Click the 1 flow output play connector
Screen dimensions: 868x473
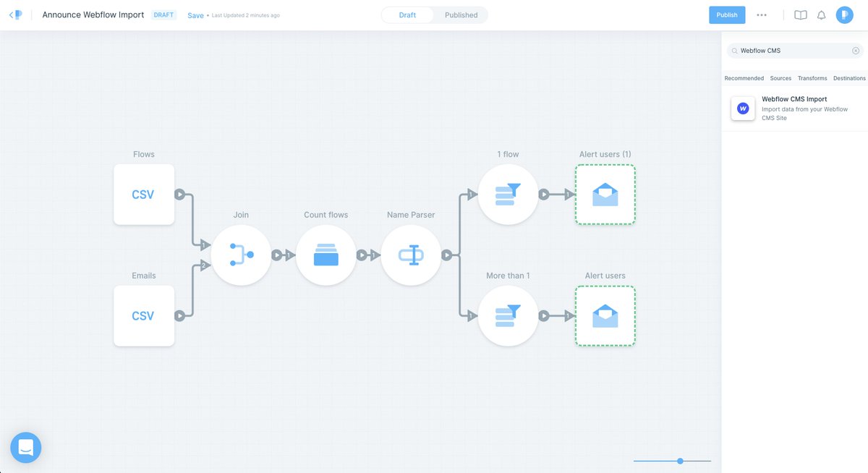click(x=544, y=194)
